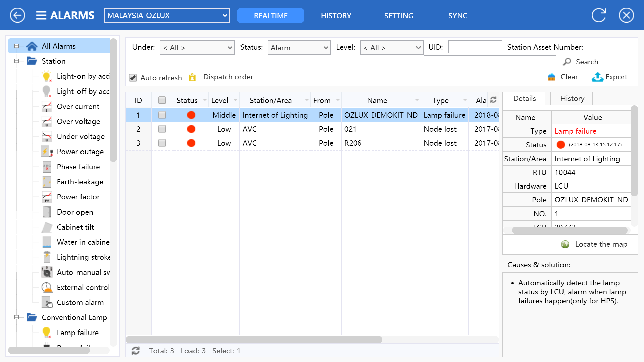Click the Locate the map globe icon
Image resolution: width=644 pixels, height=362 pixels.
(x=565, y=244)
